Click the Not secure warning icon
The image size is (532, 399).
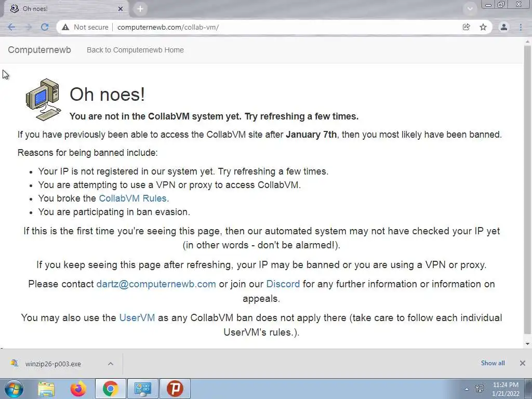65,27
